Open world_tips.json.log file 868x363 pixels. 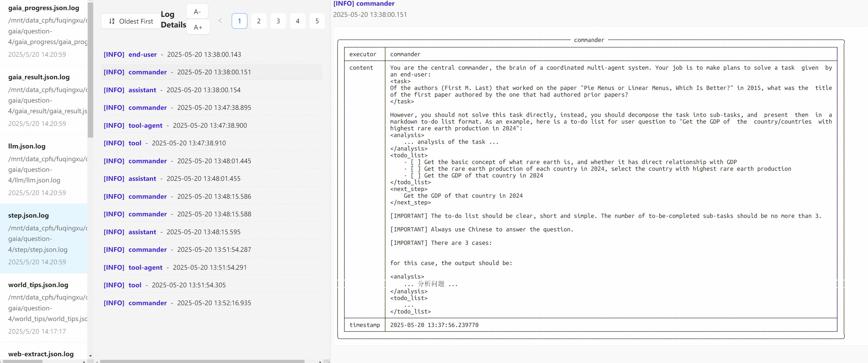click(x=44, y=308)
